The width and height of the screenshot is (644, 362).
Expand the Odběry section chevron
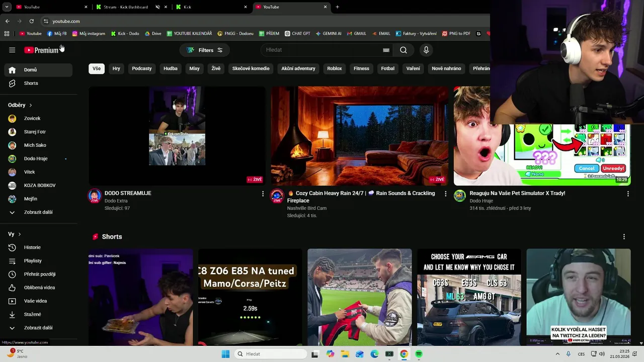point(31,106)
